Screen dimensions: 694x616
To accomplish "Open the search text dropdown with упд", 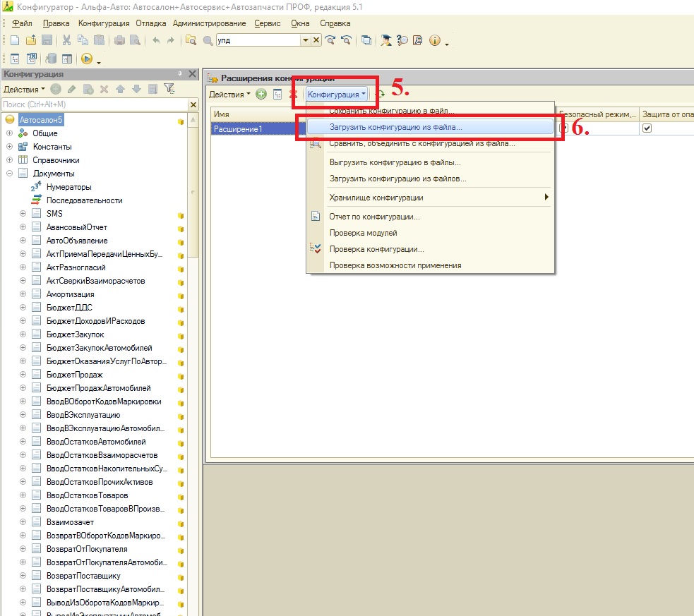I will point(305,41).
